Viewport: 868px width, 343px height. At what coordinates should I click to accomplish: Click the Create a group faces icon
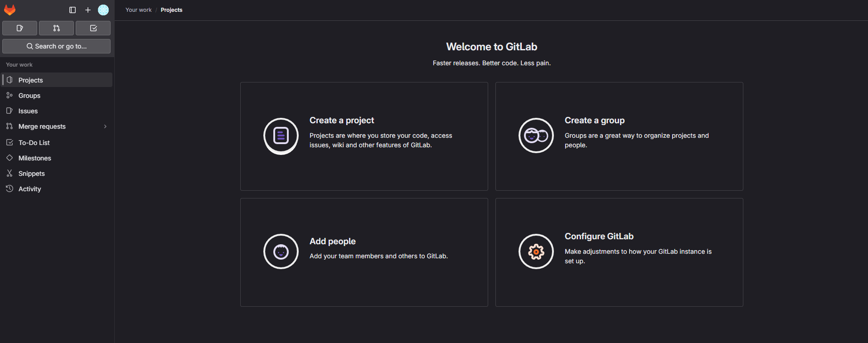[536, 135]
